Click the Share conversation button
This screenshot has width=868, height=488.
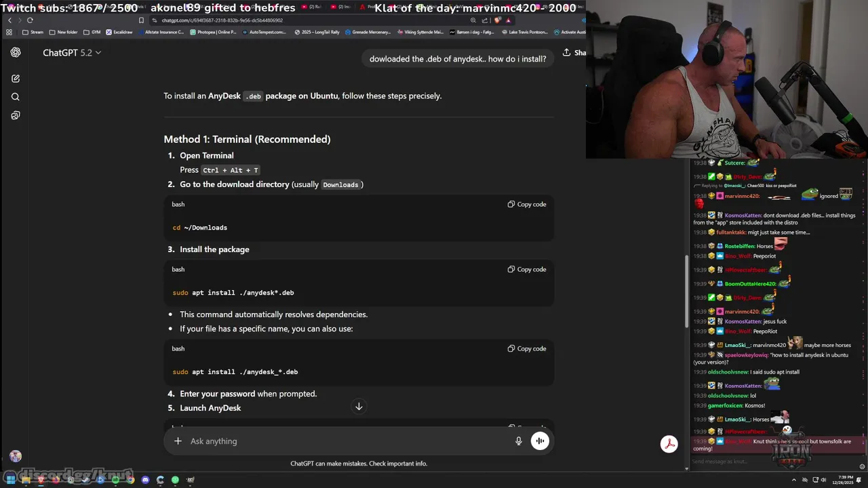574,53
